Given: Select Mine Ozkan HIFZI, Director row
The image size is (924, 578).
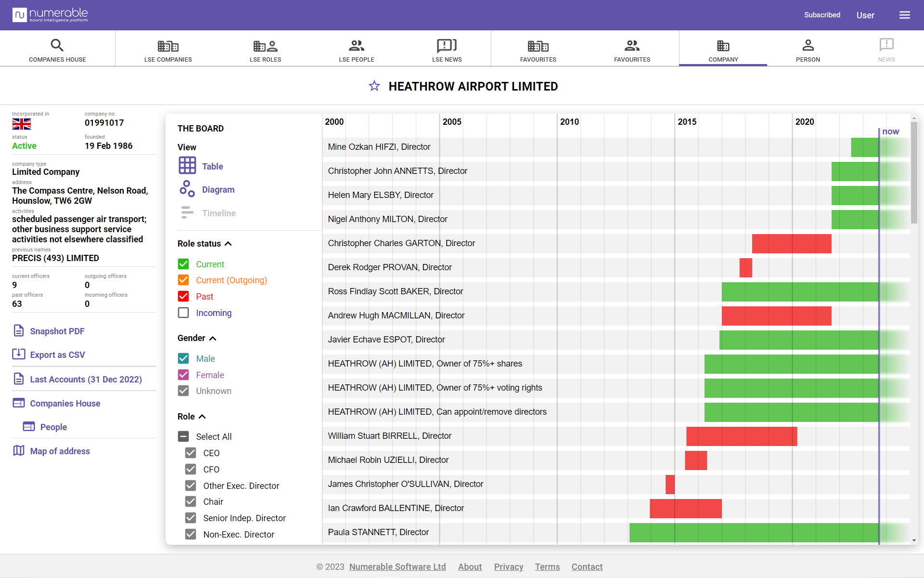Looking at the screenshot, I should (616, 147).
